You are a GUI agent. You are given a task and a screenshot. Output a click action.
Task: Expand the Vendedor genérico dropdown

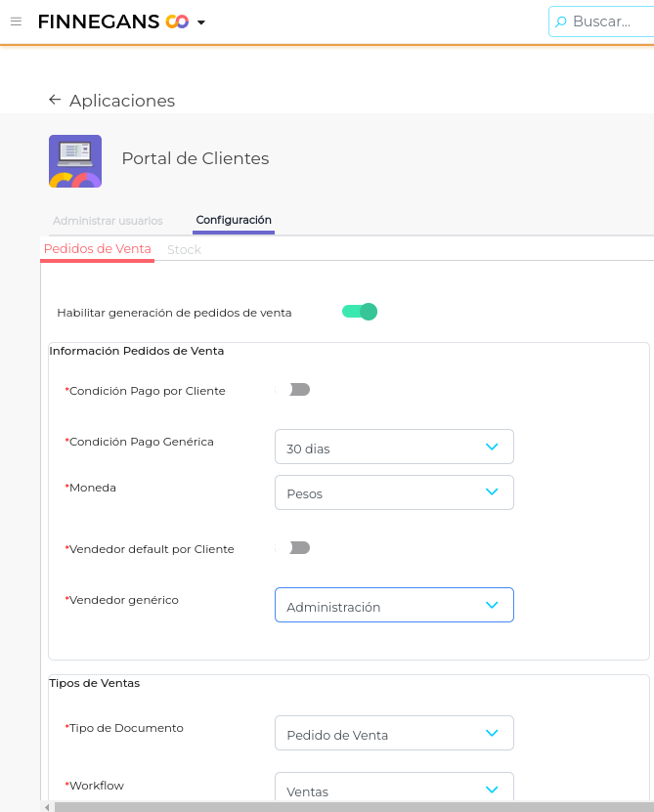[x=394, y=606]
